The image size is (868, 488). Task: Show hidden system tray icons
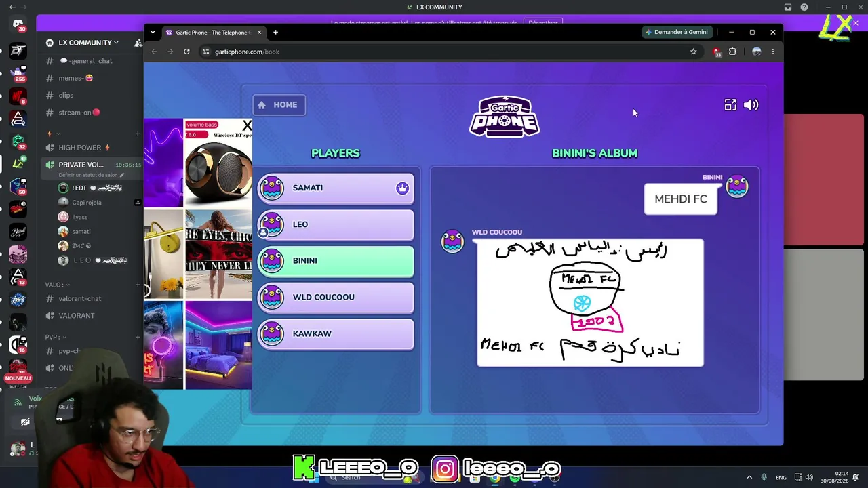pyautogui.click(x=749, y=477)
